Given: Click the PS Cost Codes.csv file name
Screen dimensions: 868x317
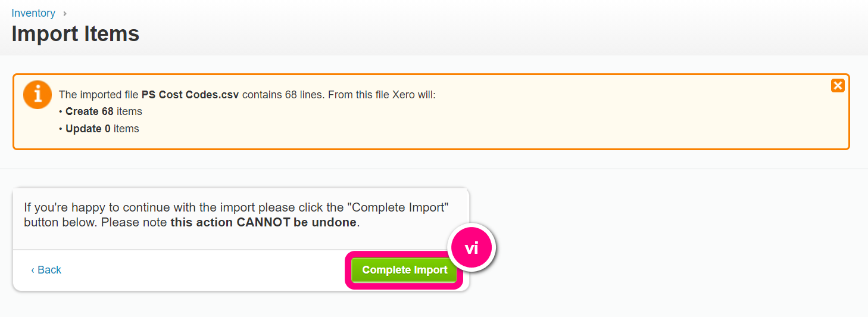Looking at the screenshot, I should coord(190,95).
